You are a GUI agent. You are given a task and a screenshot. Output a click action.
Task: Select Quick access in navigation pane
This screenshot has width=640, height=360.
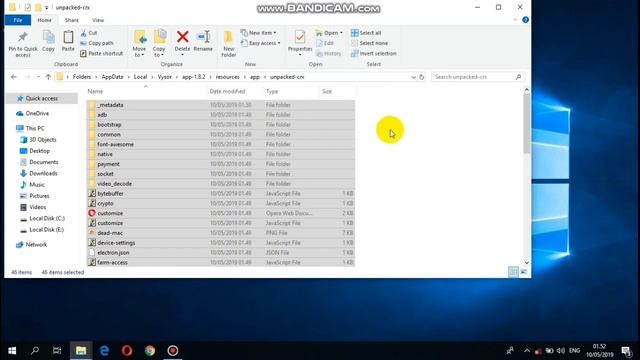coord(42,98)
